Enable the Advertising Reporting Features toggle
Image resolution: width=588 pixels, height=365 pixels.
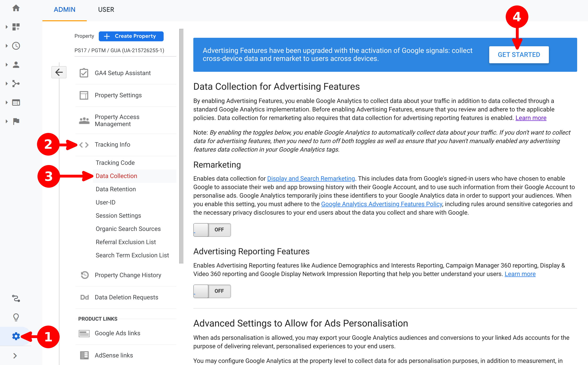pos(212,291)
